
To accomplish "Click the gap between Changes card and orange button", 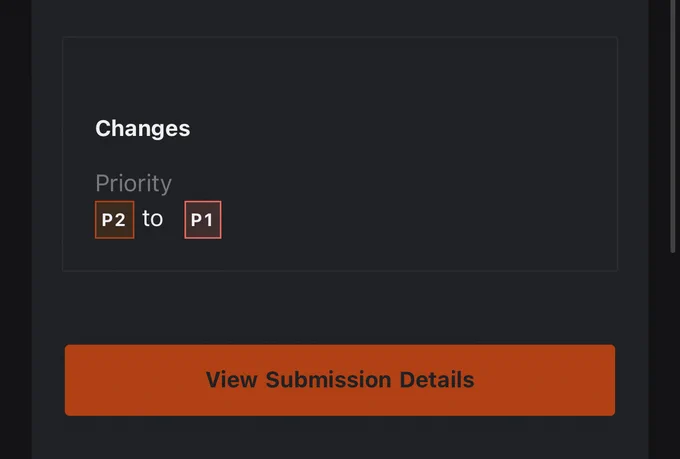I will pyautogui.click(x=340, y=308).
